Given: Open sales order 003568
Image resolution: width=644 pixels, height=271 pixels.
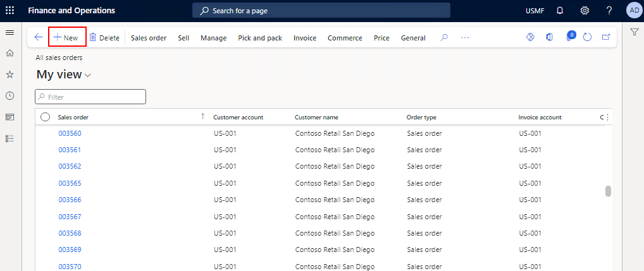Looking at the screenshot, I should tap(70, 233).
